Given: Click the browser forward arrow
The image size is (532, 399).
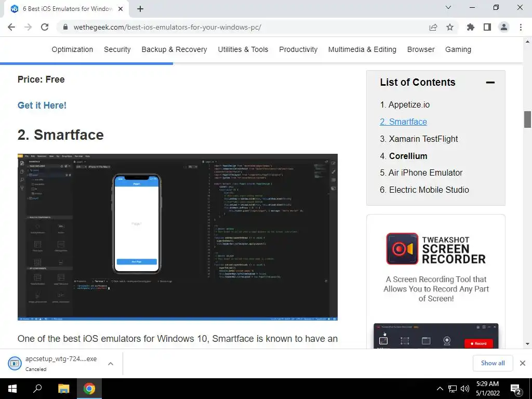Looking at the screenshot, I should coord(28,27).
